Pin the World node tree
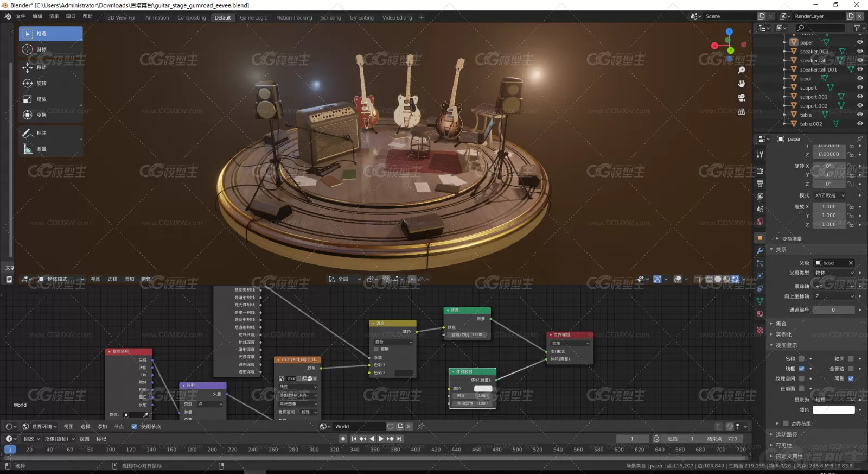This screenshot has width=868, height=474. coord(420,426)
